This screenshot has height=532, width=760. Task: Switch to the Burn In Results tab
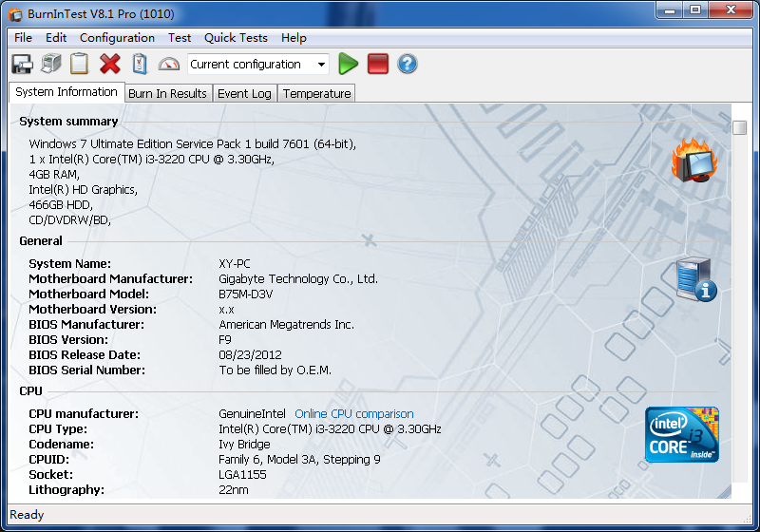click(168, 93)
